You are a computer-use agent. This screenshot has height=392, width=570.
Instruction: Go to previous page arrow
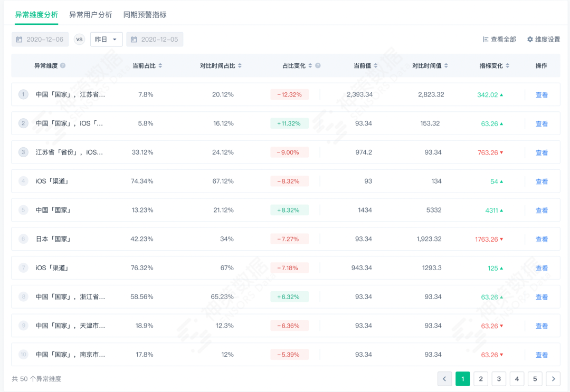point(444,379)
